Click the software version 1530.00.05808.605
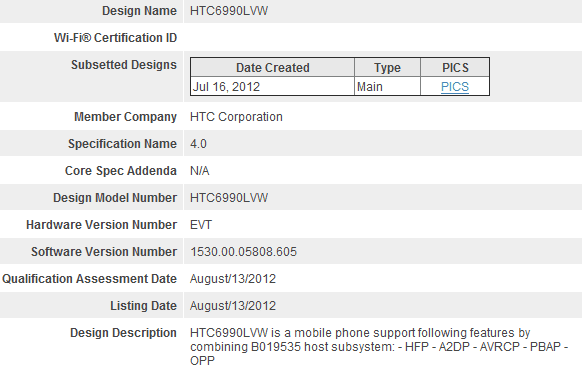 [243, 252]
